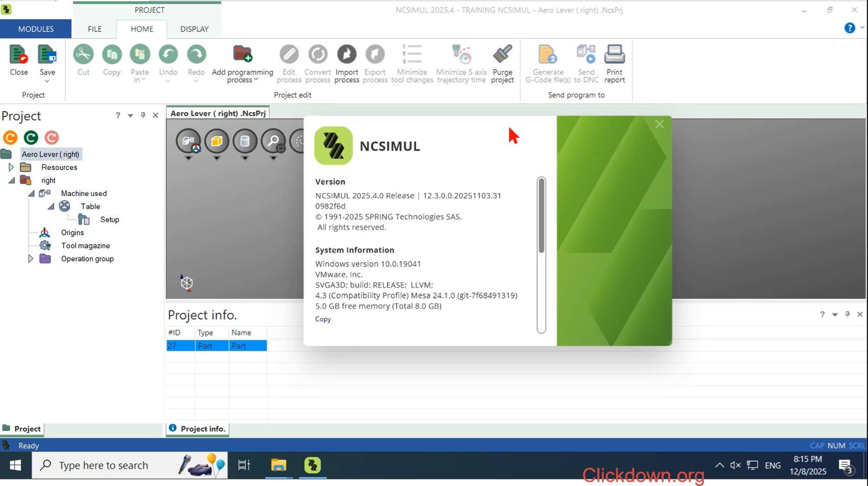Image resolution: width=868 pixels, height=486 pixels.
Task: Collapse the Machine used tree node
Action: tap(31, 194)
